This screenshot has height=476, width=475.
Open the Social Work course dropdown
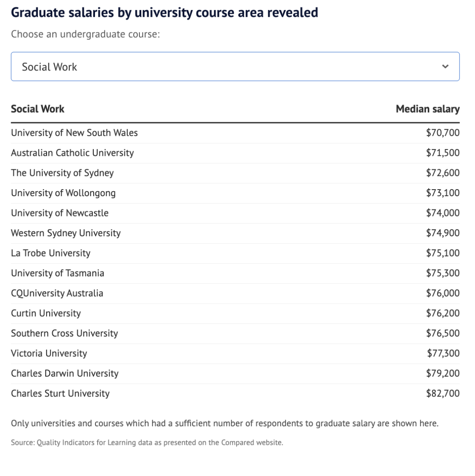tap(235, 67)
